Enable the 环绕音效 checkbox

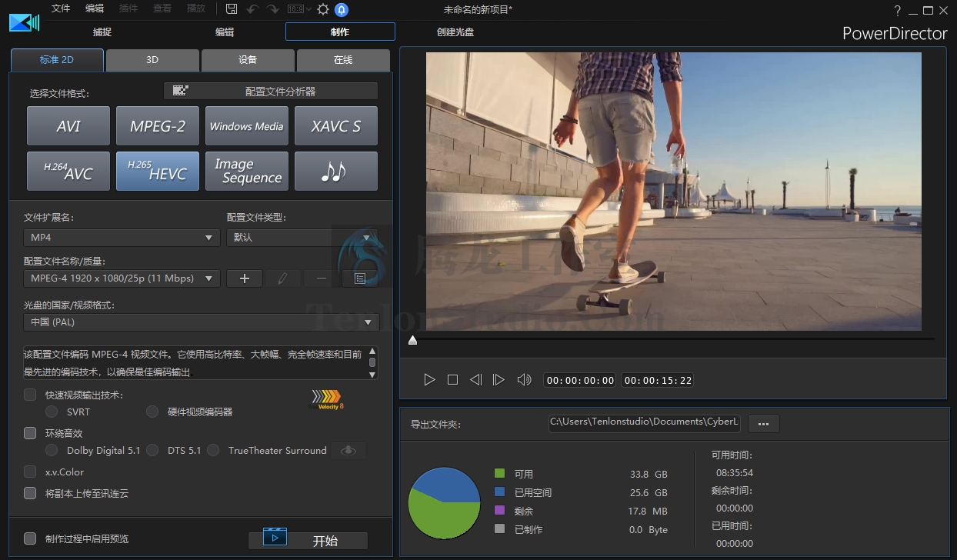30,433
